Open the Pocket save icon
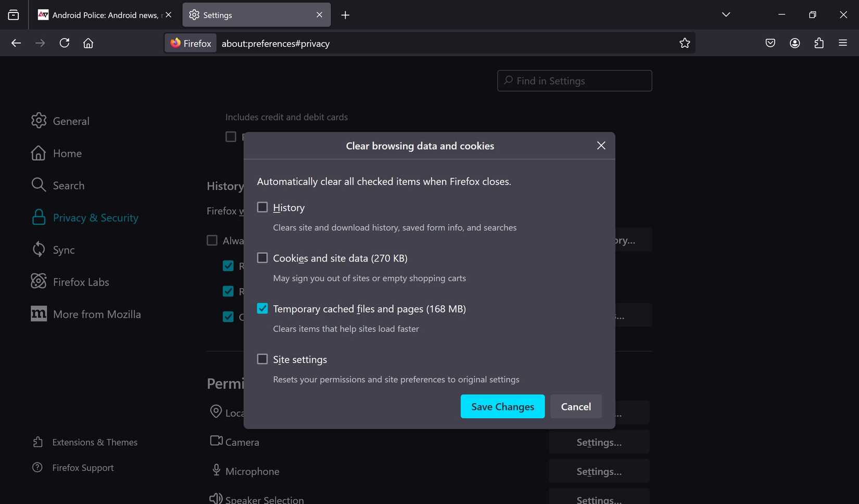This screenshot has width=859, height=504. tap(770, 43)
